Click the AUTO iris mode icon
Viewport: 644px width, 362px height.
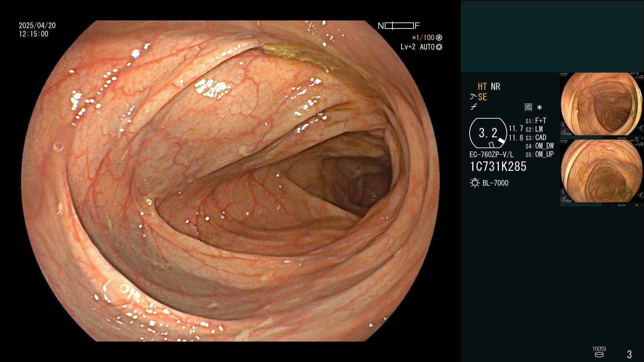439,47
